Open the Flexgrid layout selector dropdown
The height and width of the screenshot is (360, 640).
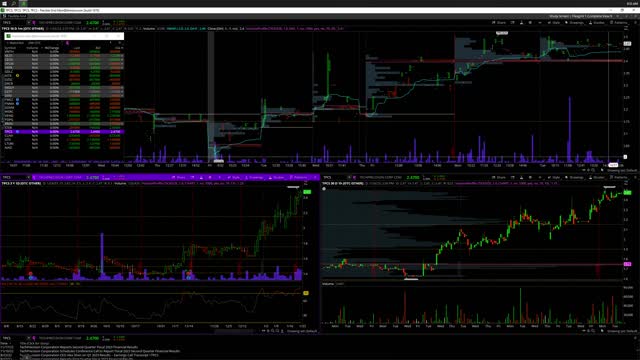[x=581, y=16]
